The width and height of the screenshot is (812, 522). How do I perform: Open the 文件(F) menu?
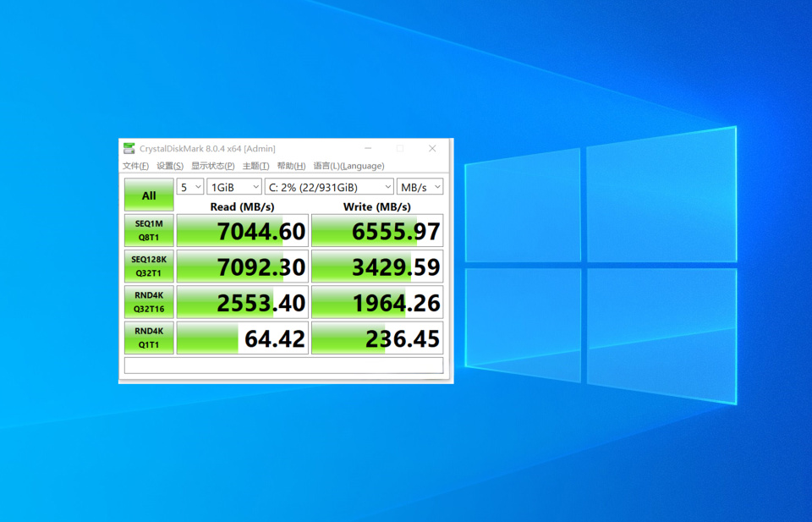click(x=135, y=166)
